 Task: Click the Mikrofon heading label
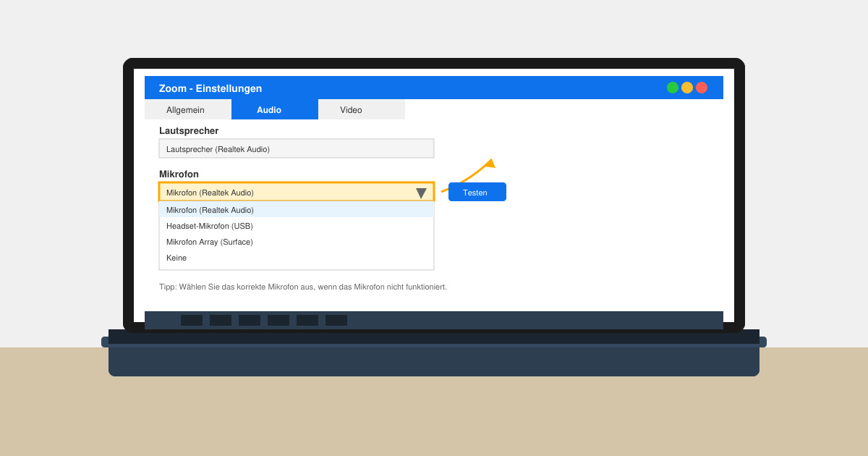(x=179, y=174)
